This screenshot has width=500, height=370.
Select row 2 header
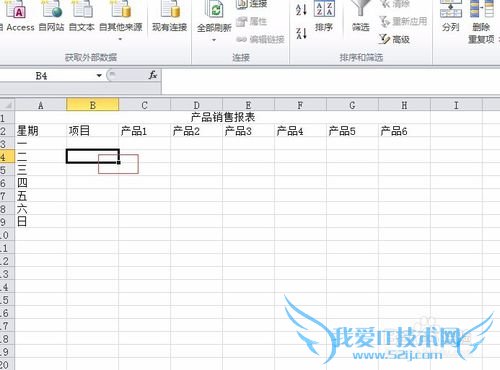(7, 131)
